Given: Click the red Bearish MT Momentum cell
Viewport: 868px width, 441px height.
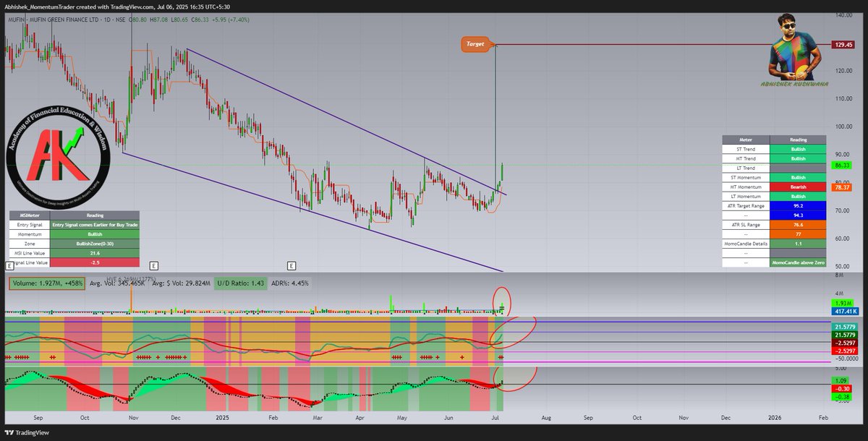Looking at the screenshot, I should 798,187.
